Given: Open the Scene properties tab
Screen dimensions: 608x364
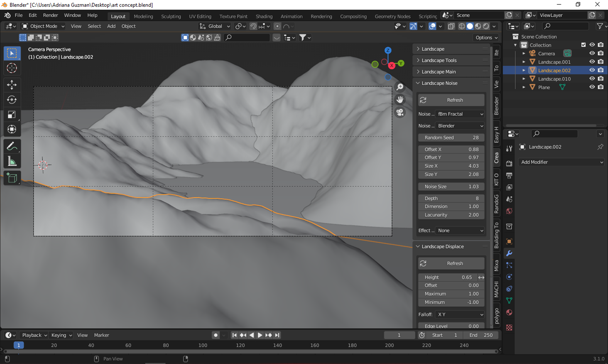Looking at the screenshot, I should coord(509,199).
